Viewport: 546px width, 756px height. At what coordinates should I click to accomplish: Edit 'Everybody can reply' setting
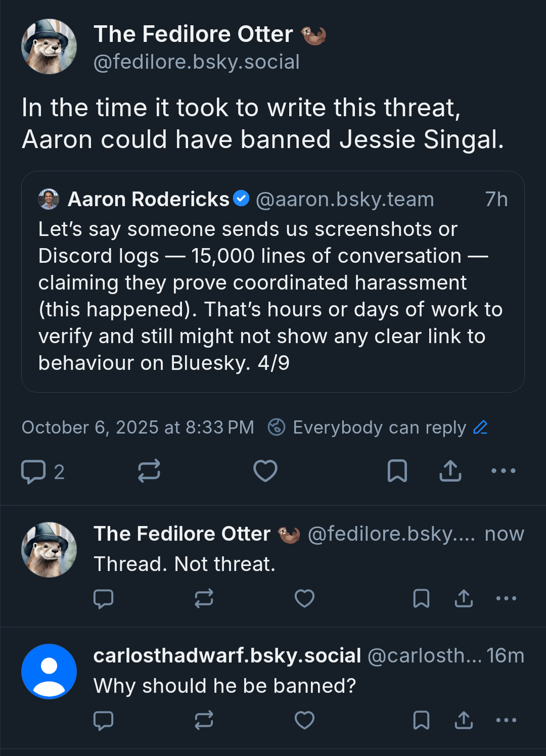coord(480,428)
